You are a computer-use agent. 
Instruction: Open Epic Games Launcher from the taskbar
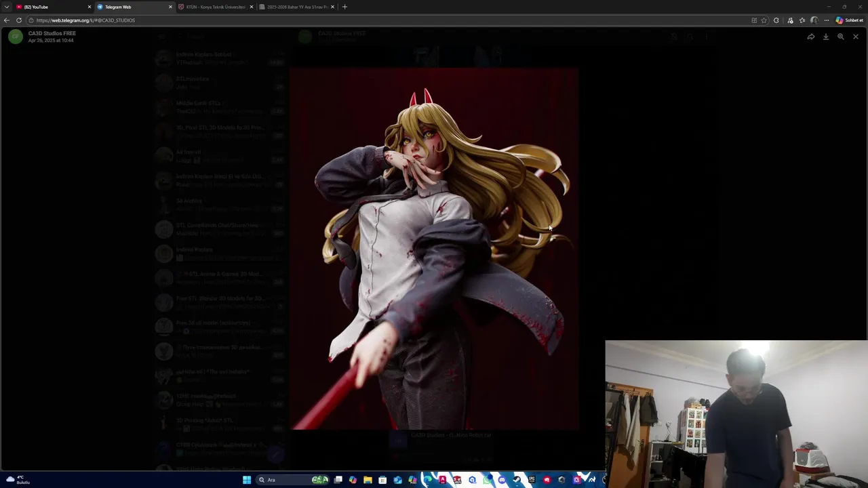pyautogui.click(x=532, y=480)
